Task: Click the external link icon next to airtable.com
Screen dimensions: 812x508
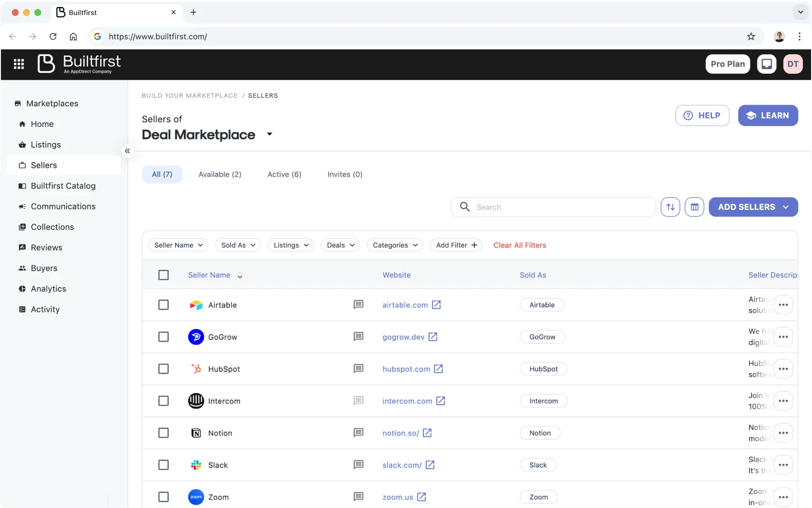Action: point(437,305)
